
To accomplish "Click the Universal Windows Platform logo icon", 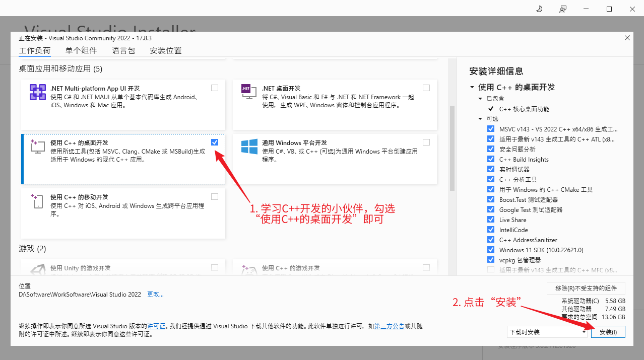I will tap(249, 147).
